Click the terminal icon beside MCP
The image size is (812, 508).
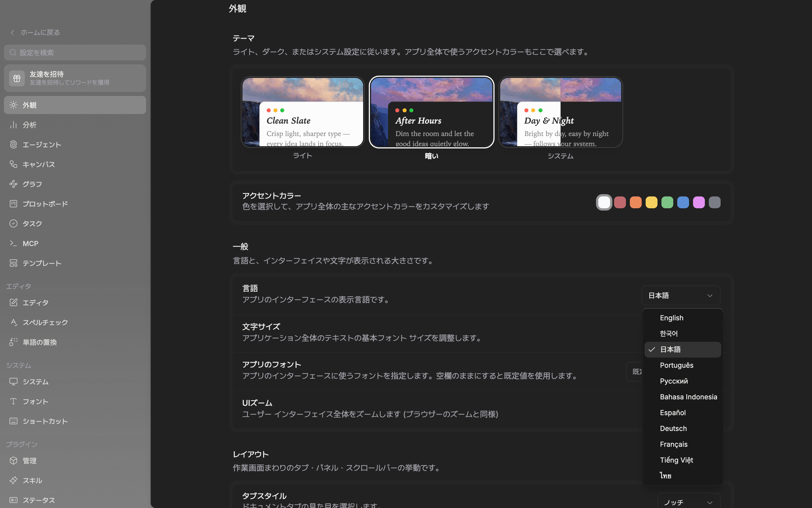[x=14, y=243]
